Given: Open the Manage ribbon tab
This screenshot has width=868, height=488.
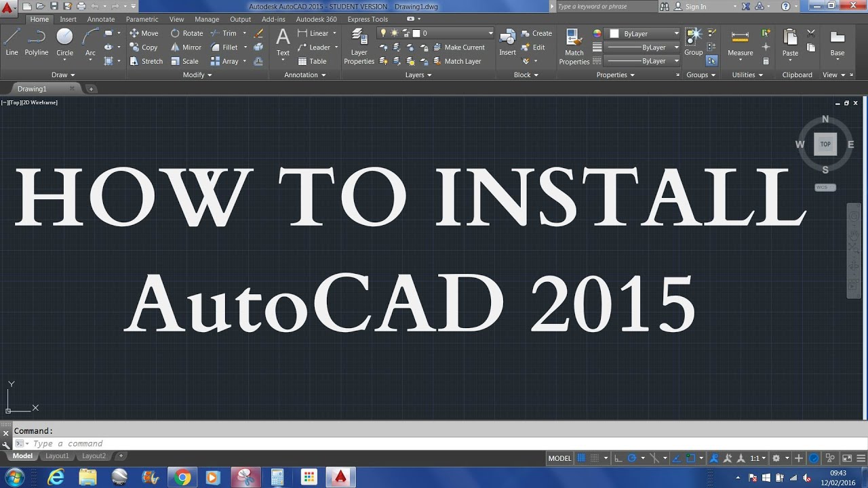Looking at the screenshot, I should [x=207, y=20].
